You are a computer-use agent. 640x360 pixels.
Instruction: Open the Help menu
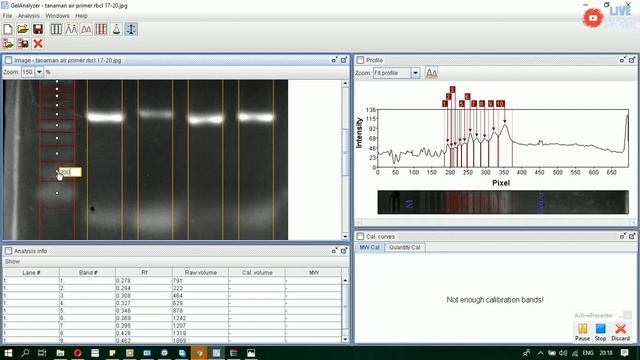click(x=81, y=16)
